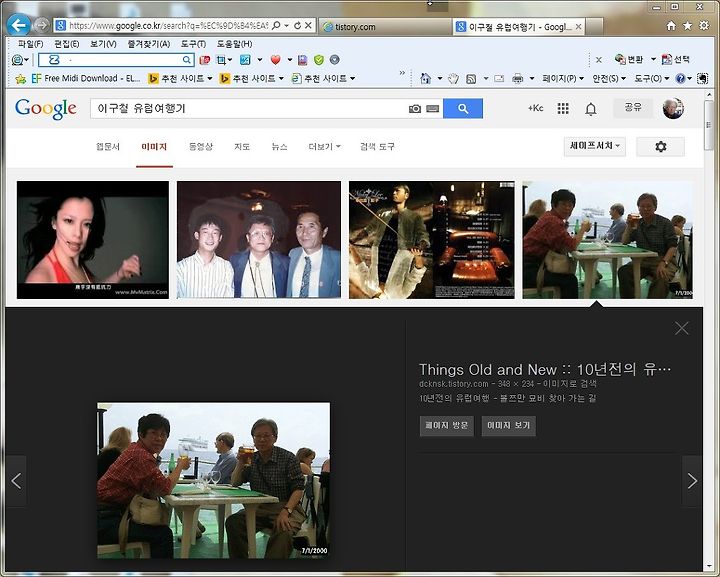Open the IE Home icon at top right
The image size is (720, 577).
point(671,26)
